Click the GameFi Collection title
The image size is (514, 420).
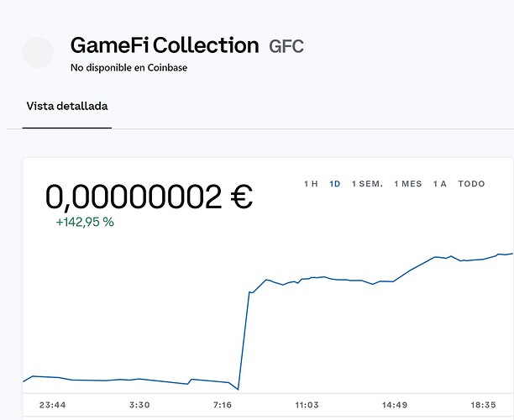click(x=165, y=45)
